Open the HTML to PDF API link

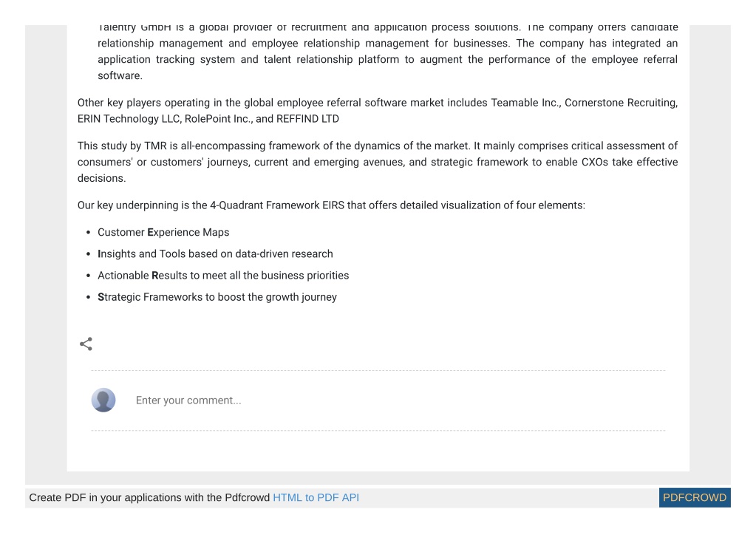coord(316,498)
